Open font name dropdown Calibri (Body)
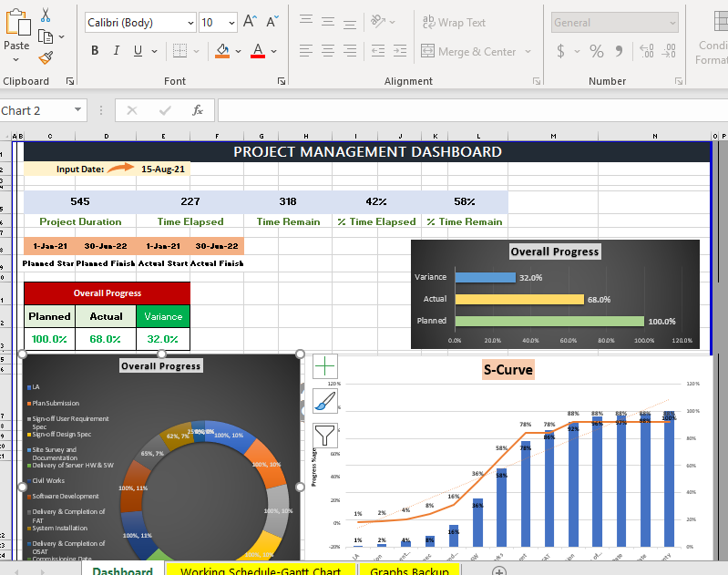 tap(190, 23)
